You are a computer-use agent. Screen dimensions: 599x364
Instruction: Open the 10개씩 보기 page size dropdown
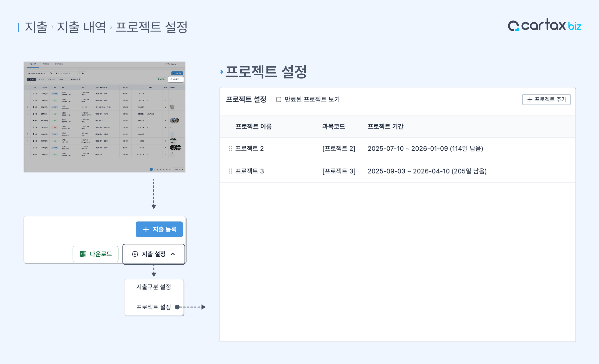click(x=178, y=169)
